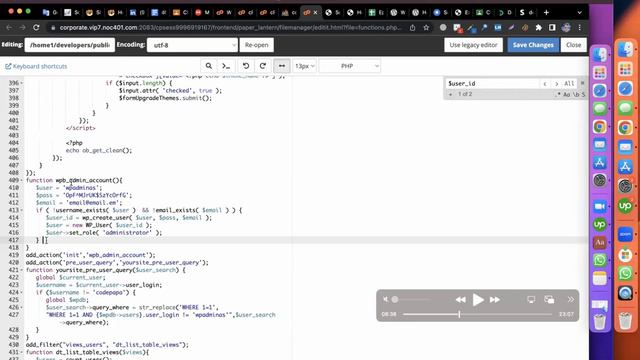Toggle replace mode plus button

tap(450, 94)
